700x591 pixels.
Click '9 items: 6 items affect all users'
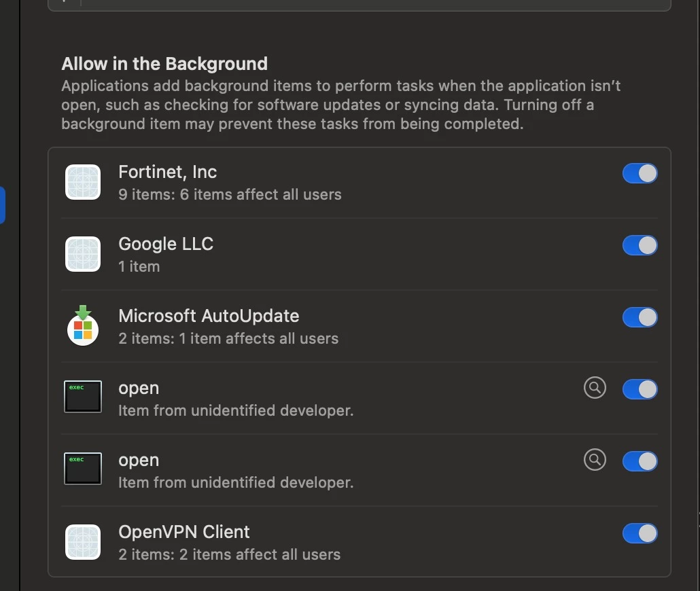[x=230, y=194]
